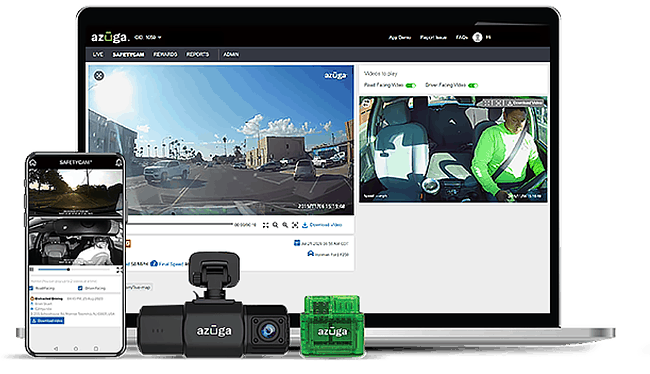Switch to the REPORTS tab

198,54
